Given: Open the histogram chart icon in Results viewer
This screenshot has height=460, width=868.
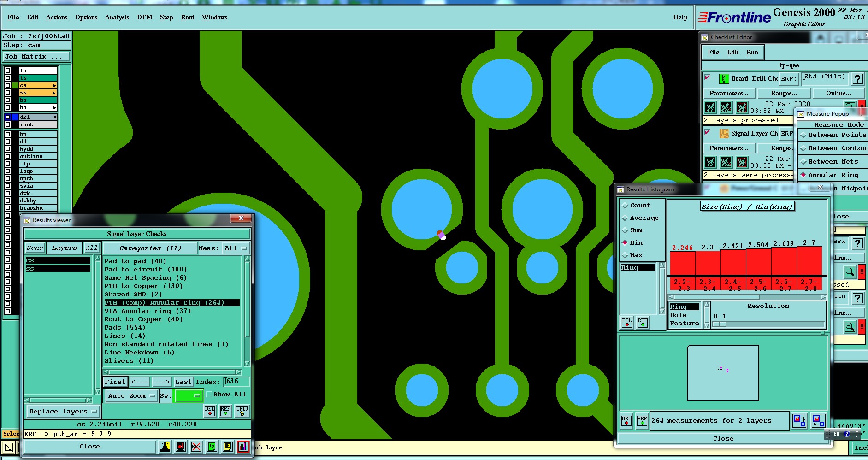Looking at the screenshot, I should (243, 446).
